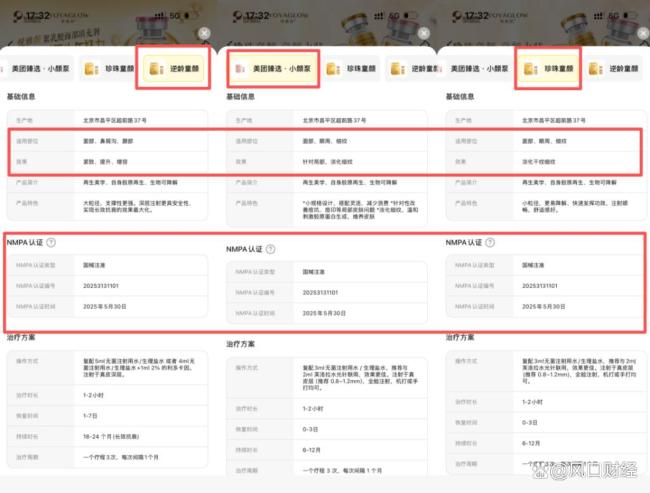Click duration 6-12月 in right panel
The width and height of the screenshot is (650, 493).
coord(531,443)
